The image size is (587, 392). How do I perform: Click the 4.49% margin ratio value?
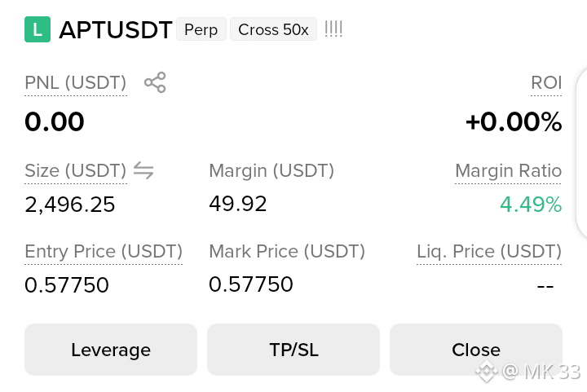(531, 205)
